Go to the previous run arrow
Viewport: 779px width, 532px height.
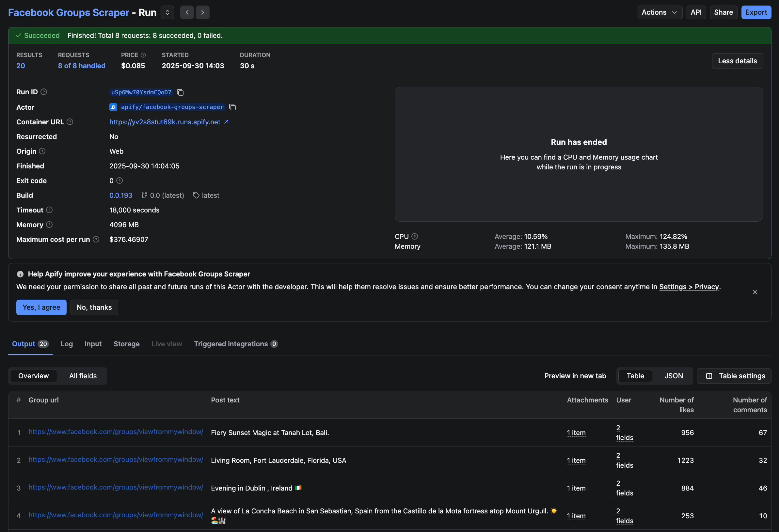tap(187, 12)
